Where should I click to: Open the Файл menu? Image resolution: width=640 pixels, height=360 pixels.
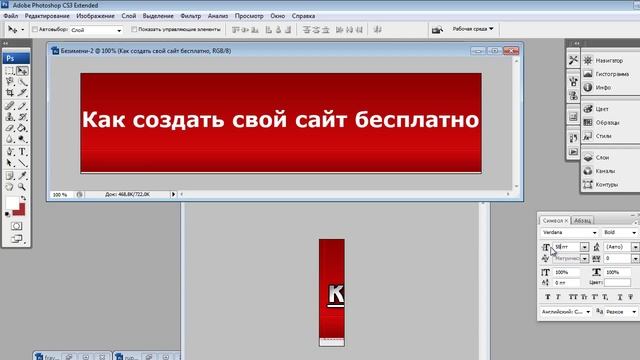11,16
